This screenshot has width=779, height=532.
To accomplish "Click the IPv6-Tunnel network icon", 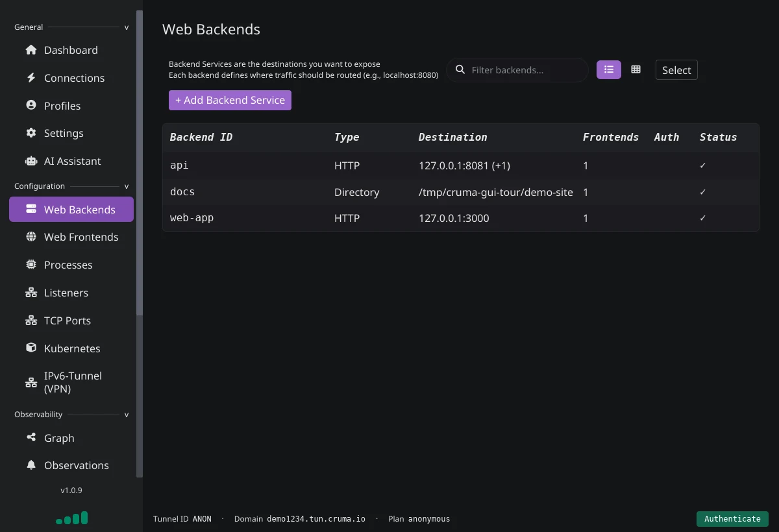I will coord(31,382).
